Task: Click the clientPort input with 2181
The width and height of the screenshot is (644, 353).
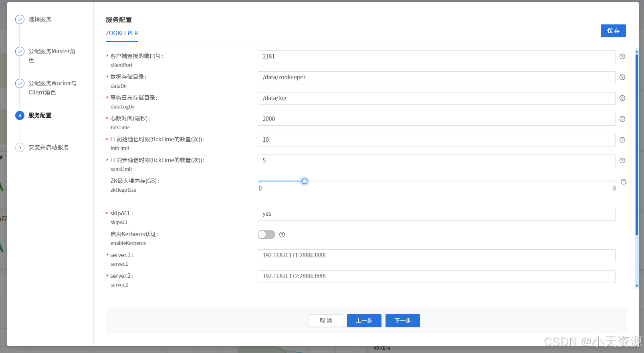Action: pos(436,57)
